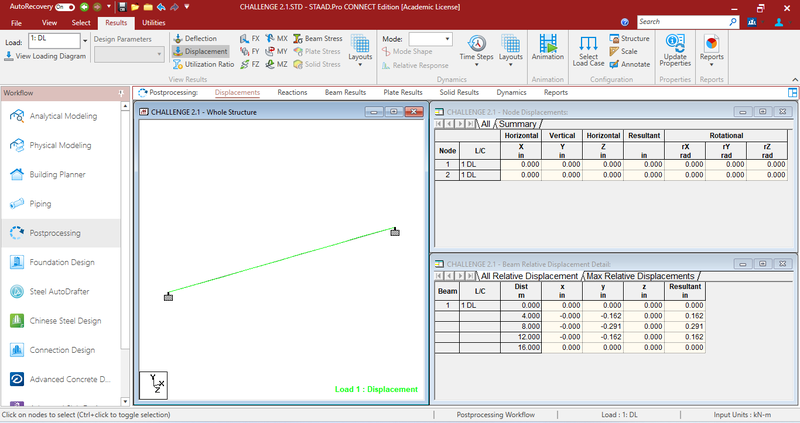
Task: Open the Reports dropdown in ribbon
Action: pyautogui.click(x=712, y=51)
